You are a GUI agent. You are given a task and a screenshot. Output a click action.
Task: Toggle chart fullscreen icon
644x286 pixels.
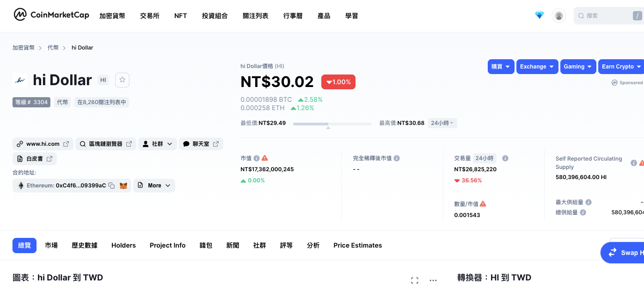click(415, 280)
